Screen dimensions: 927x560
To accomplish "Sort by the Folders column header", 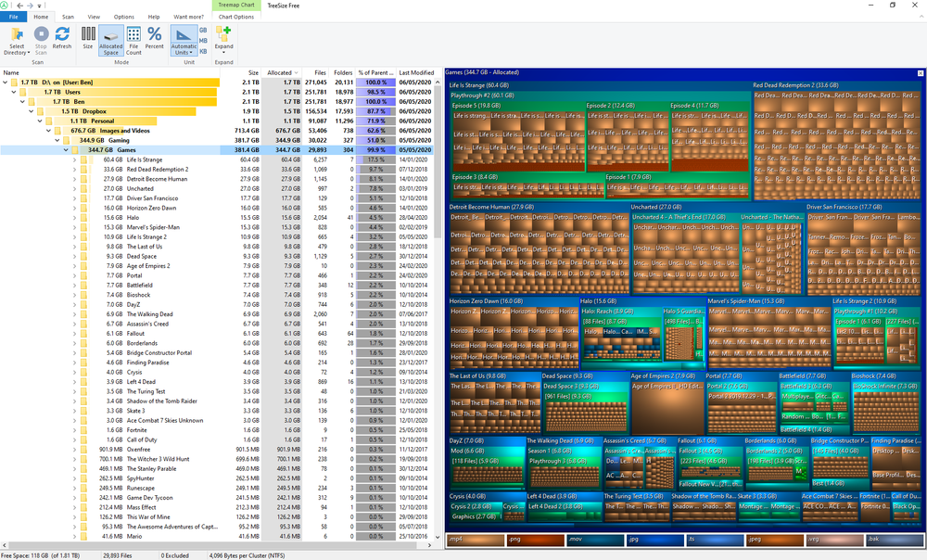I will [343, 72].
